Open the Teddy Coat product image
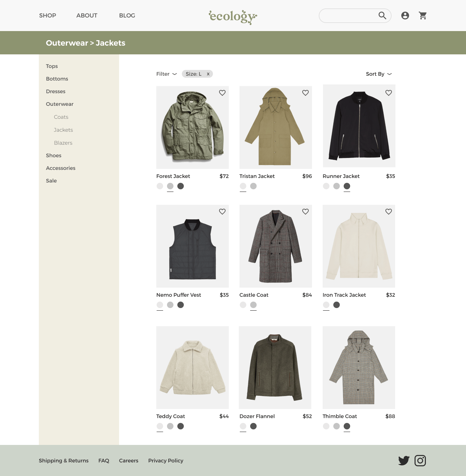Image resolution: width=466 pixels, height=476 pixels. 193,368
